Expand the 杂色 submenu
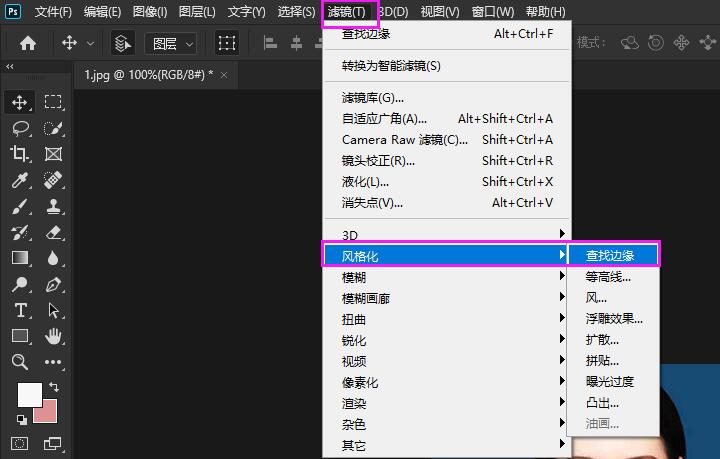720x459 pixels. 446,424
